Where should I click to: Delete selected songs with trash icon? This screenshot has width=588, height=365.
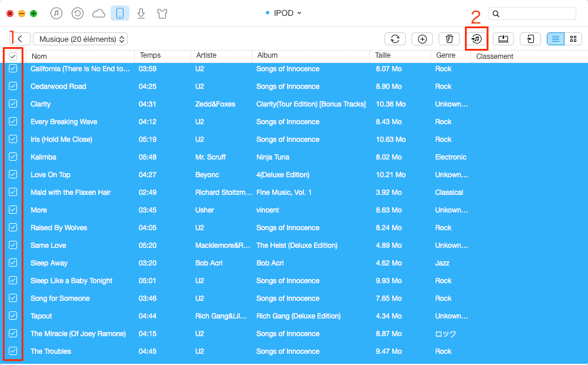449,39
